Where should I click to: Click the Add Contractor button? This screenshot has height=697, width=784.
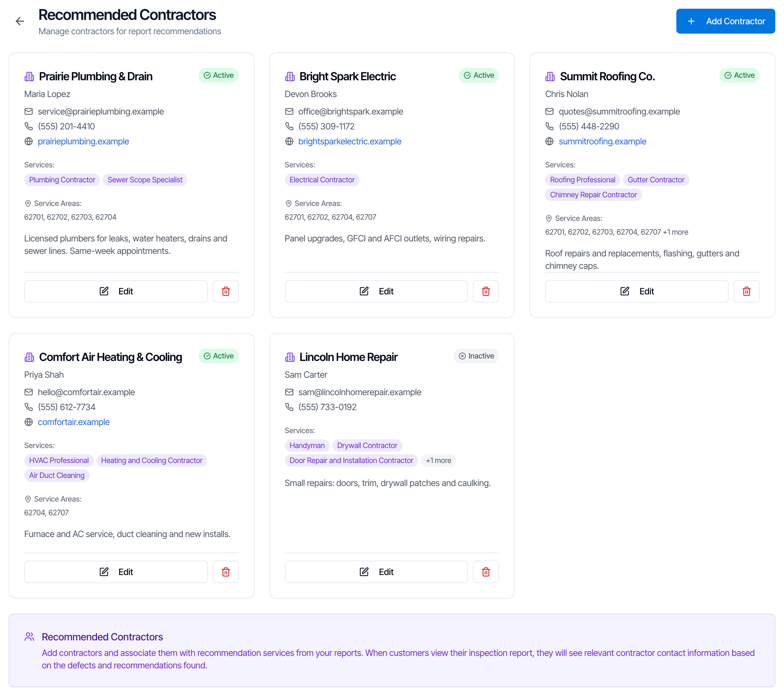pos(725,21)
